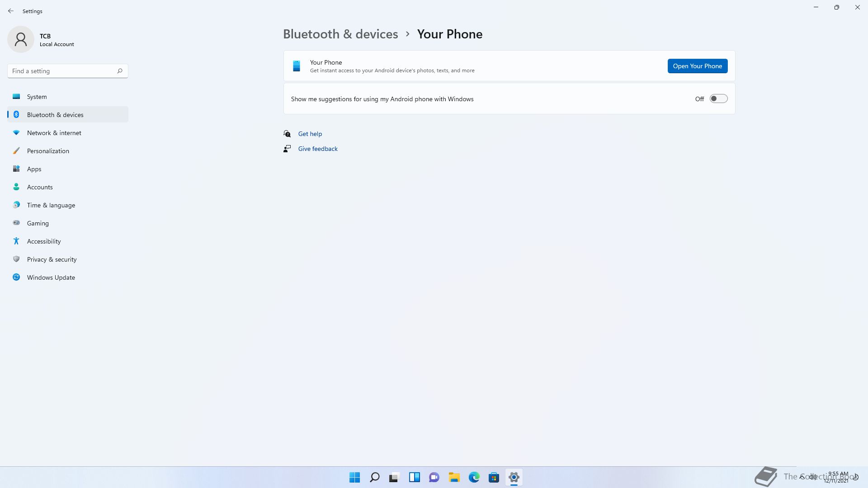Open Accounts settings

(68, 187)
